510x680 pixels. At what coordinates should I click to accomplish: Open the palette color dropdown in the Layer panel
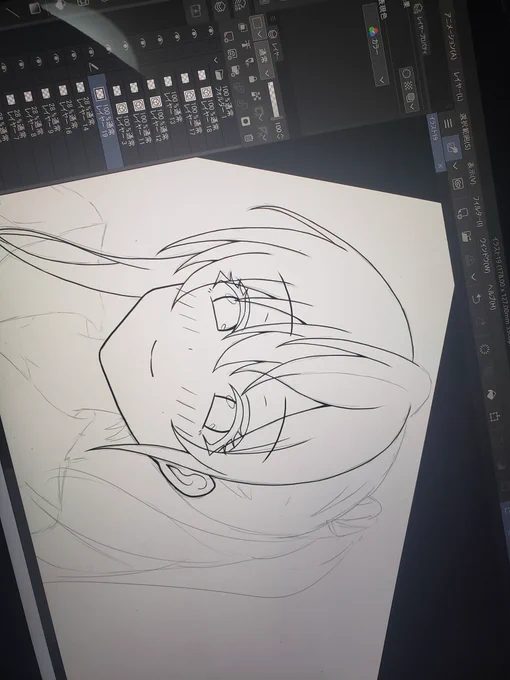click(256, 26)
